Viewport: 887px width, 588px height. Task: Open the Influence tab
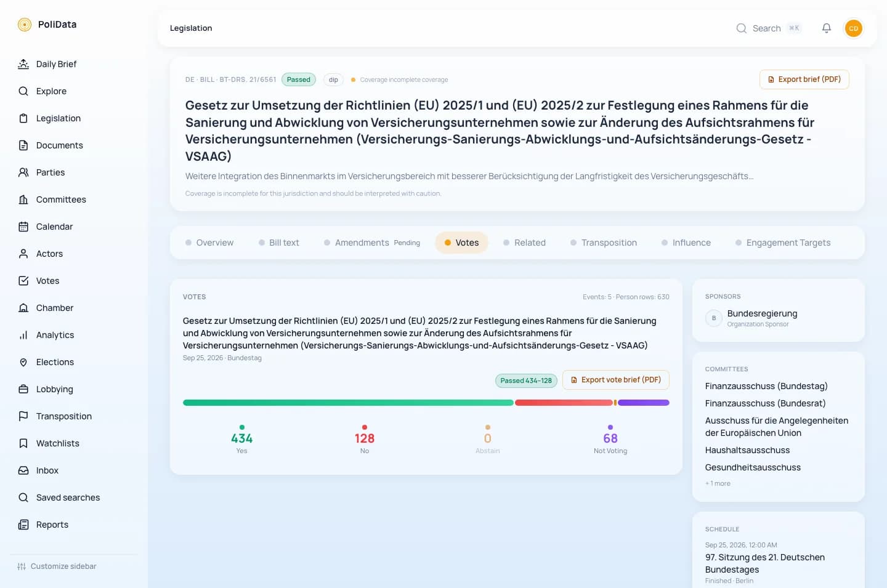686,243
